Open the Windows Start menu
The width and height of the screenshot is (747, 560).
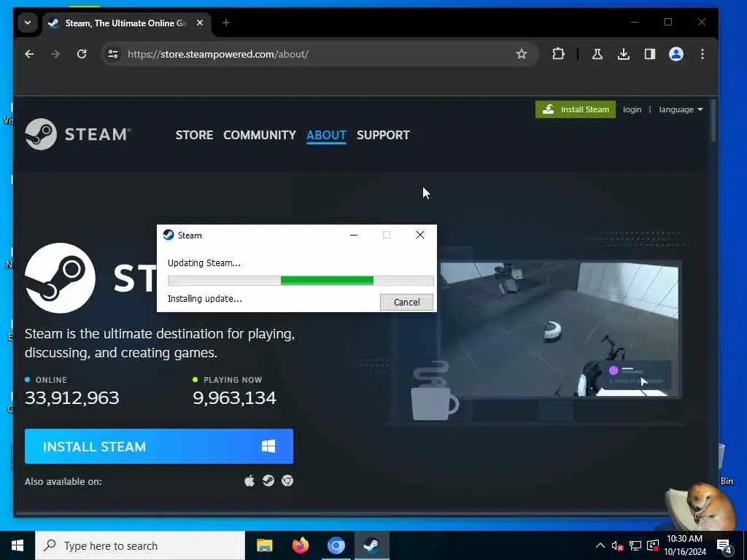[x=18, y=545]
